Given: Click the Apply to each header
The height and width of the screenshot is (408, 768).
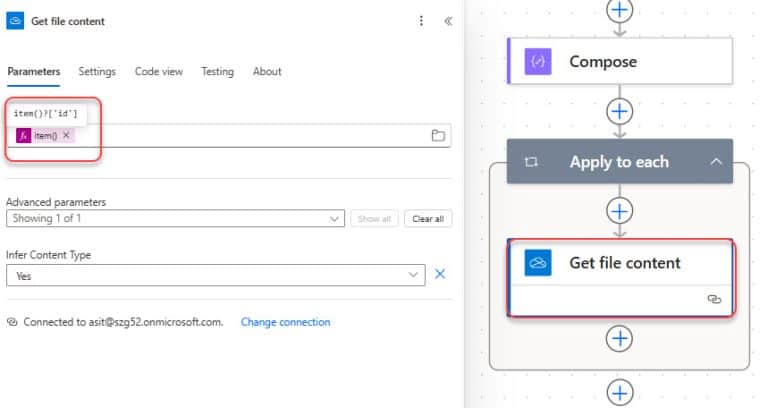Looking at the screenshot, I should tap(620, 162).
